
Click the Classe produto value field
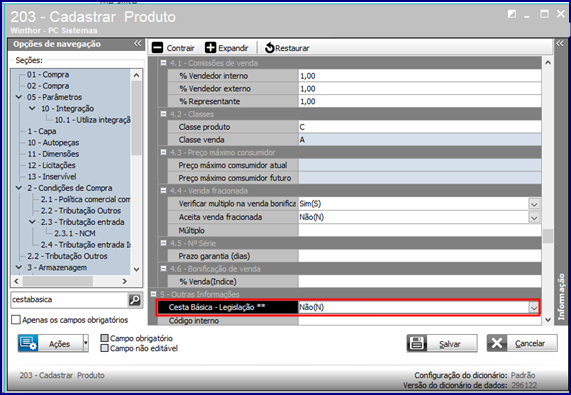420,127
